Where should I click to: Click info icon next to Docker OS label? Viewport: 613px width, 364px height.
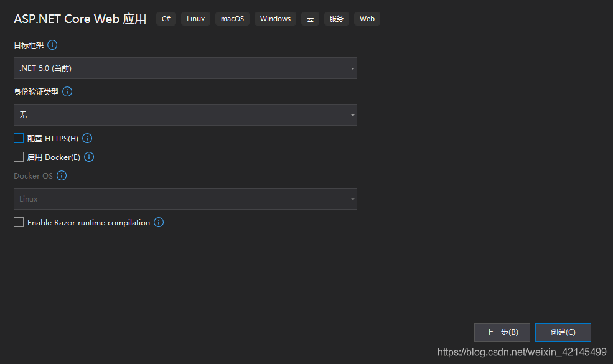click(x=61, y=175)
